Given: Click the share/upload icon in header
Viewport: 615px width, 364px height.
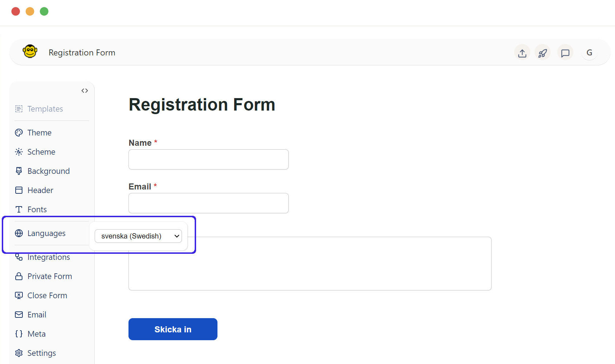Looking at the screenshot, I should [522, 53].
